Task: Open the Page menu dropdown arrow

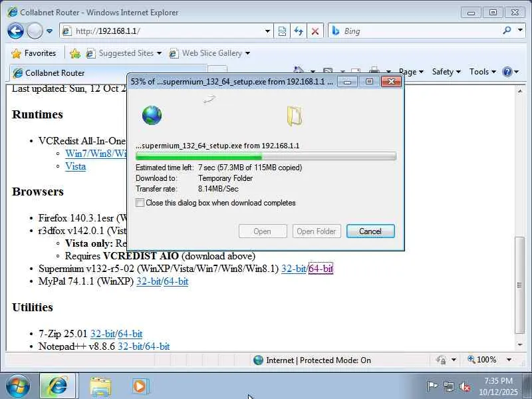Action: (x=421, y=72)
